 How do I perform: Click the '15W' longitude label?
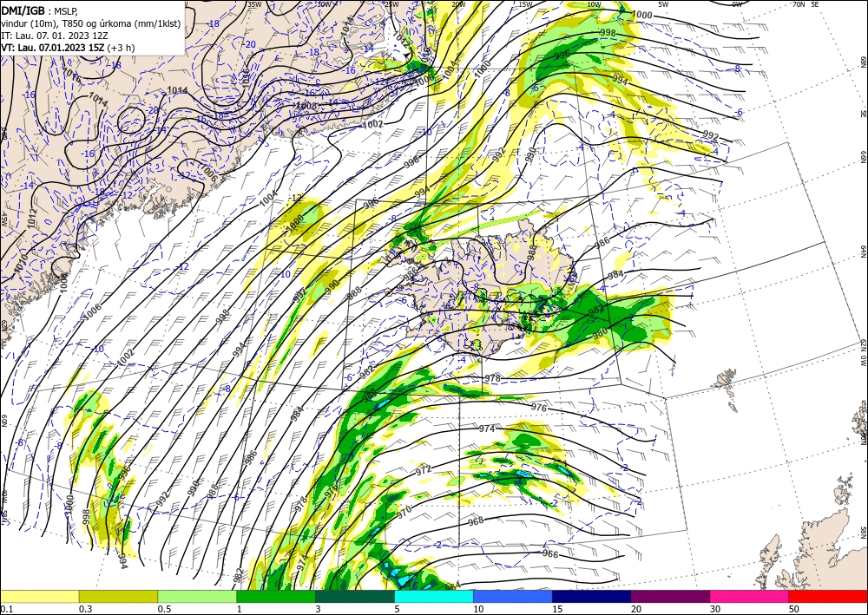(526, 4)
